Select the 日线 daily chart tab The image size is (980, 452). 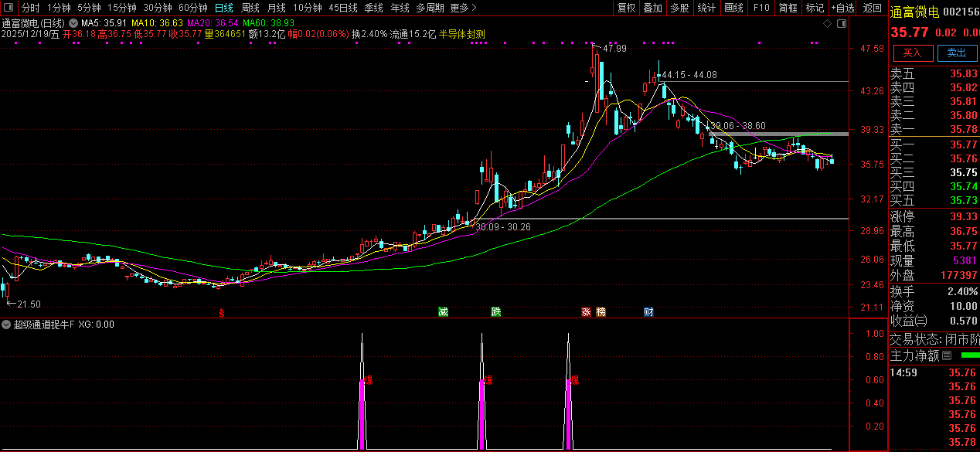(224, 8)
